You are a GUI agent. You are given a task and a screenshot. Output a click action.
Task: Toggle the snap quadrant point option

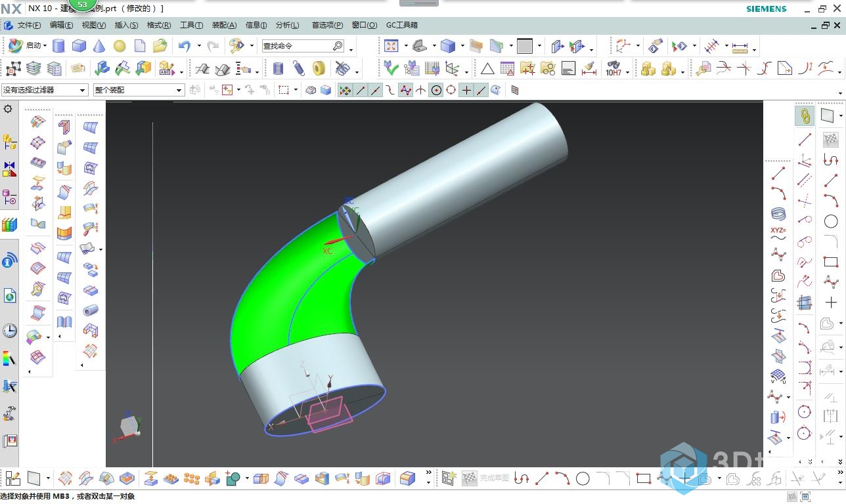point(451,90)
